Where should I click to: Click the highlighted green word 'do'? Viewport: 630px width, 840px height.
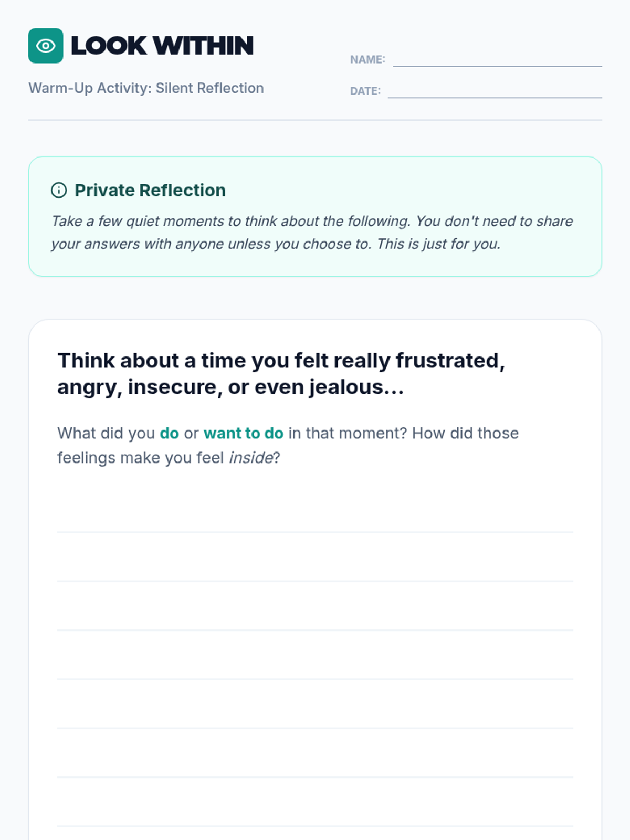click(169, 433)
